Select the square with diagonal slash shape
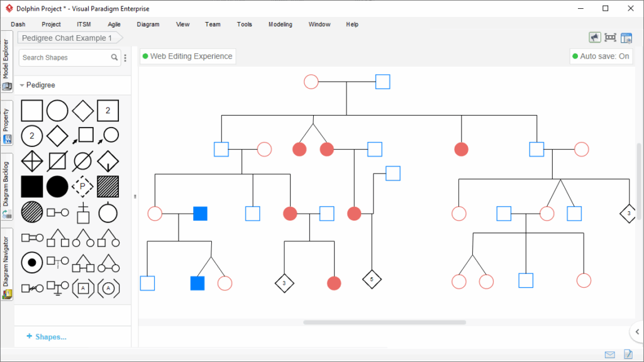This screenshot has height=362, width=644. [x=57, y=161]
